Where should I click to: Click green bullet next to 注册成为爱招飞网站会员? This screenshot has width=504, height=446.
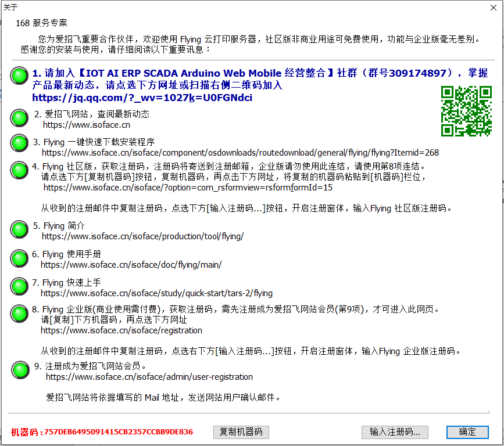pos(20,370)
